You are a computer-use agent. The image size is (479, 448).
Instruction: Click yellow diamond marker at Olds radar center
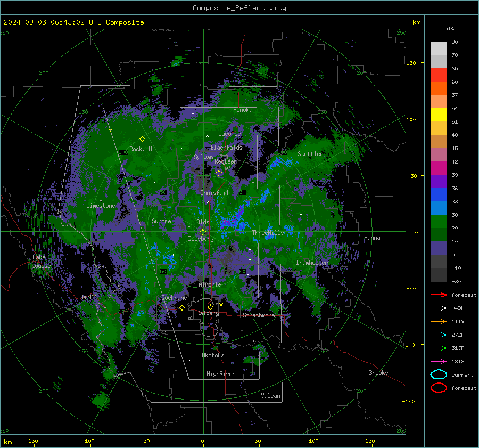[203, 232]
